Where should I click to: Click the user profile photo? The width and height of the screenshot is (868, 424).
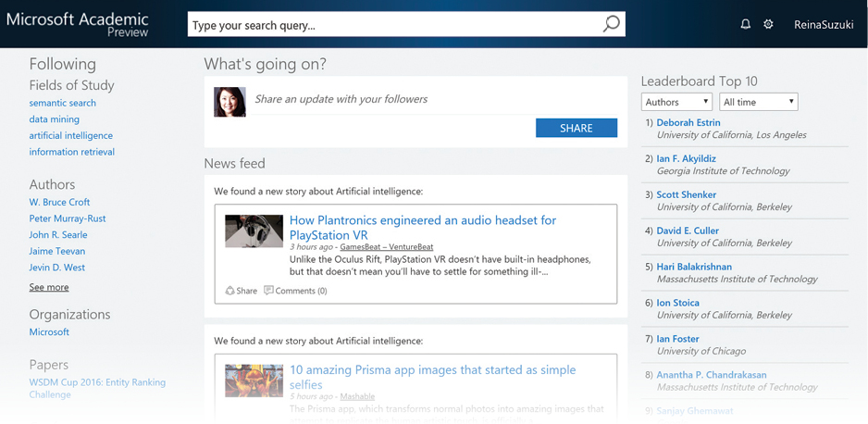click(229, 102)
